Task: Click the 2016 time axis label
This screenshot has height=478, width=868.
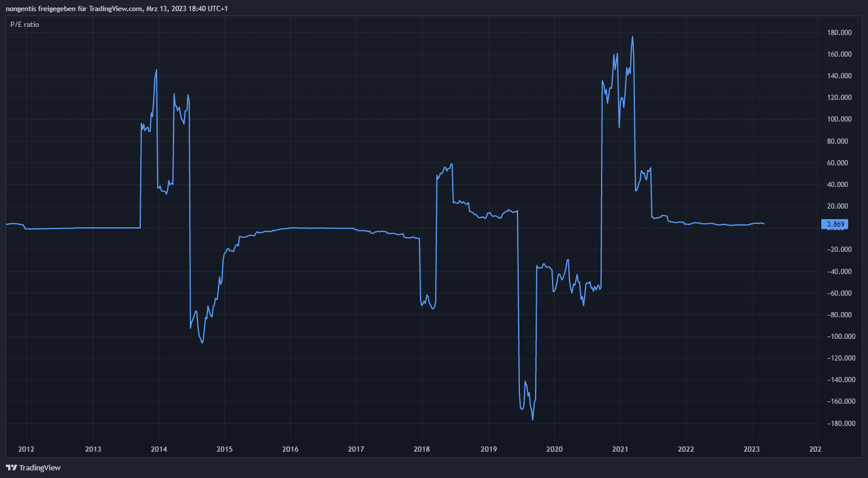Action: tap(290, 449)
